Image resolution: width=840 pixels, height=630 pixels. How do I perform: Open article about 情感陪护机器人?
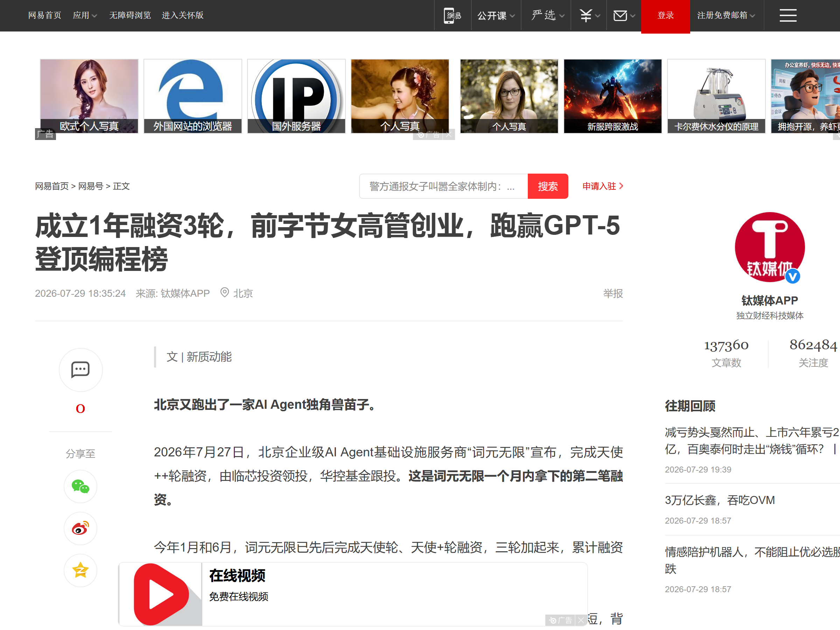752,560
